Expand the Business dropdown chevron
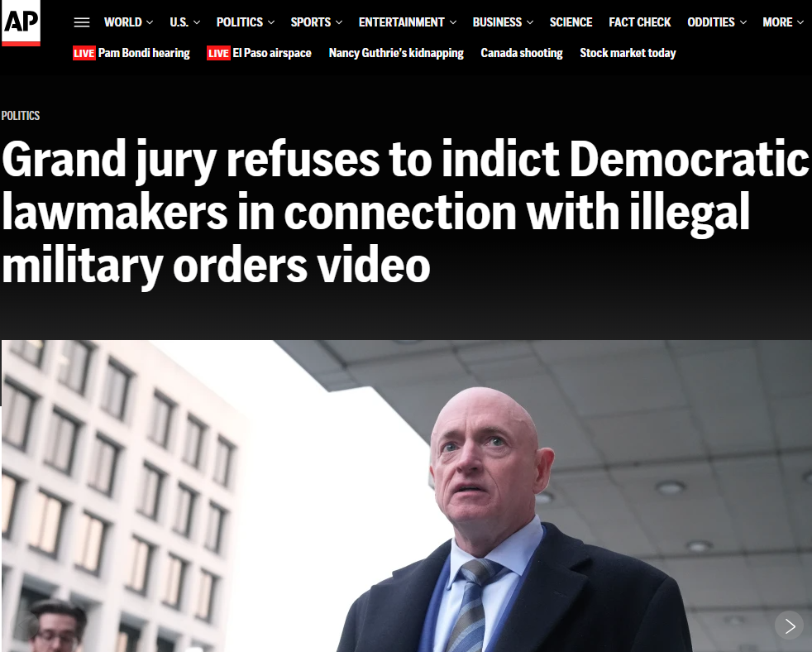This screenshot has height=652, width=812. (x=530, y=22)
